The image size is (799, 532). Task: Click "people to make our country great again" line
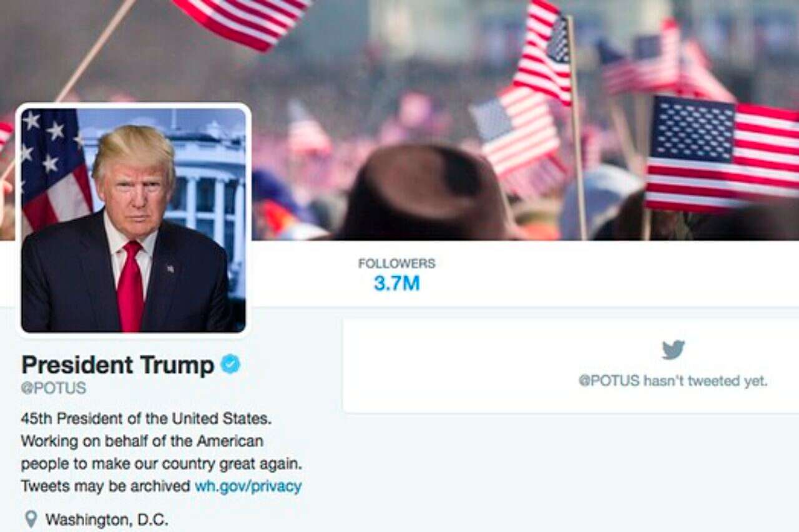(162, 463)
